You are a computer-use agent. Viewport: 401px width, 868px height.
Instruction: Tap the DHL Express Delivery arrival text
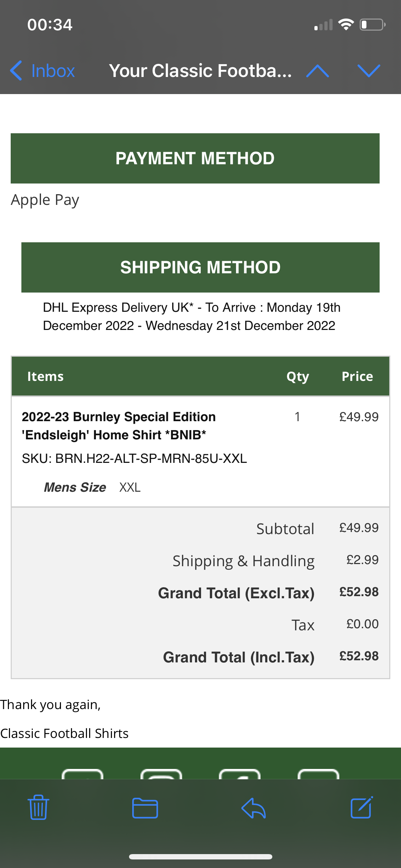point(191,316)
